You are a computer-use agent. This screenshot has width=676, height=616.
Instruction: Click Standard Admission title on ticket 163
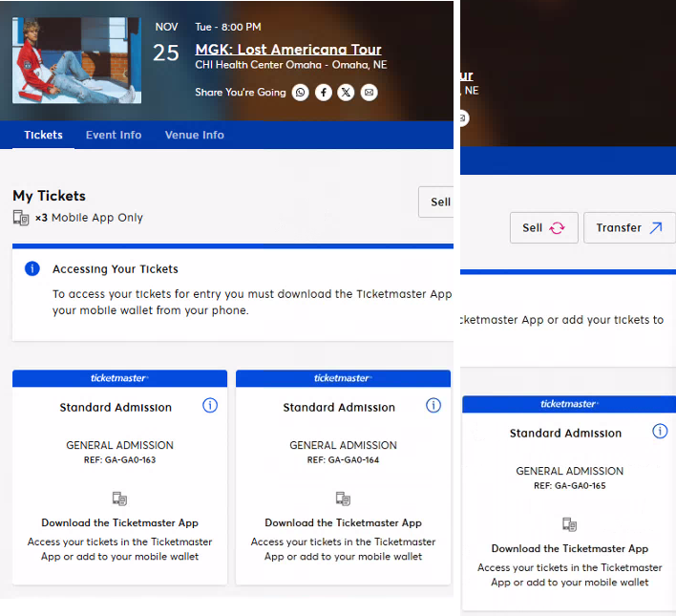pos(116,407)
